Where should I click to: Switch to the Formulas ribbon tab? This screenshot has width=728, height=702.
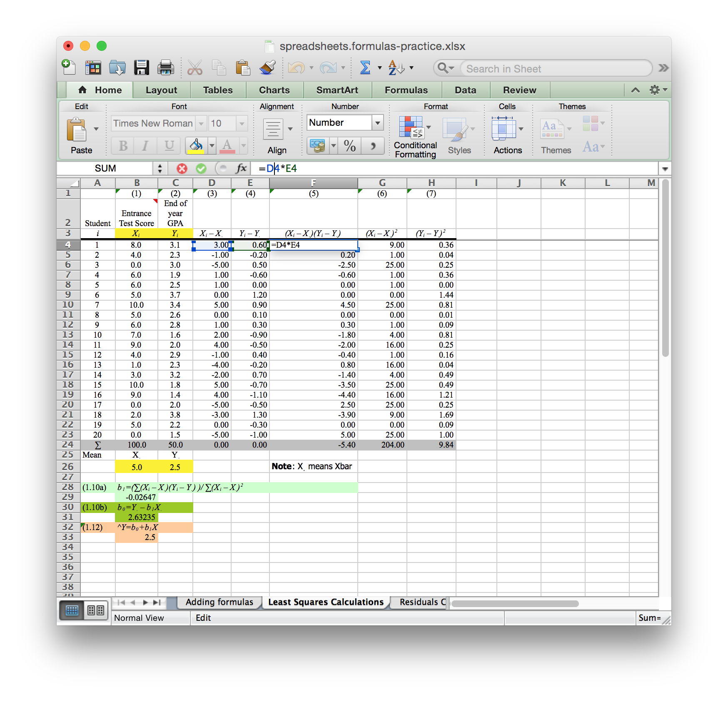click(x=406, y=90)
